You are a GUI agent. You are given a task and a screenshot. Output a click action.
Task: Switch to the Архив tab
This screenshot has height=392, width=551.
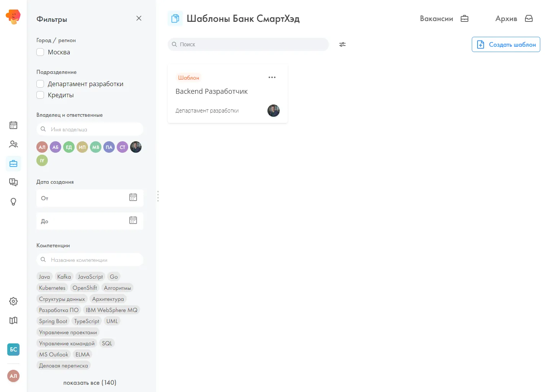point(514,18)
